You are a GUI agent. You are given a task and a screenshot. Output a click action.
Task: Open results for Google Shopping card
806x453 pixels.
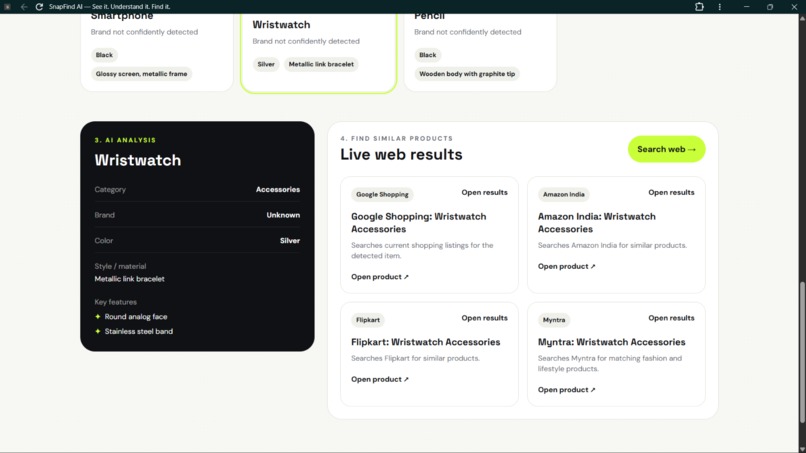(x=484, y=192)
